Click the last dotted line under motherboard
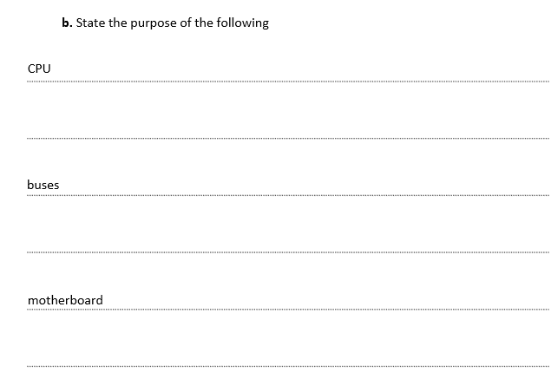The width and height of the screenshot is (551, 392). click(288, 366)
